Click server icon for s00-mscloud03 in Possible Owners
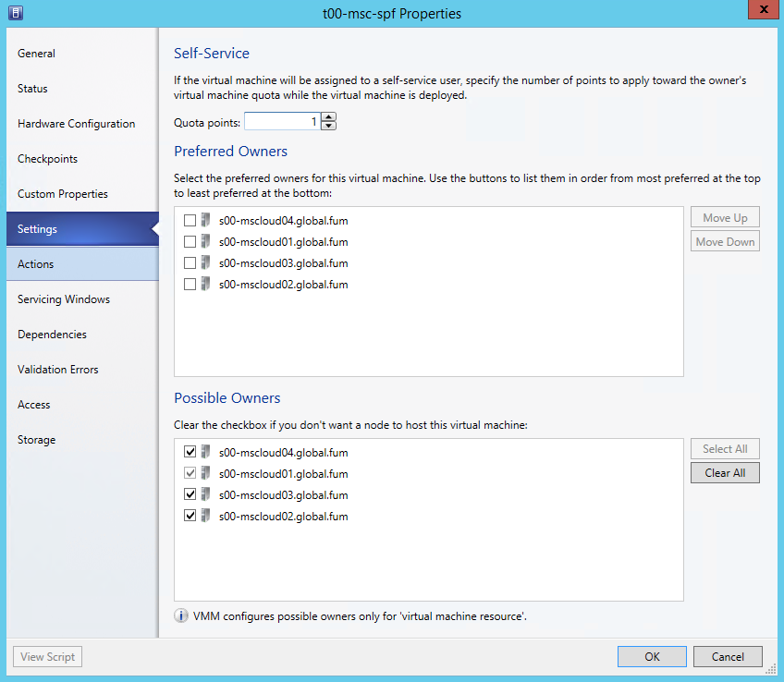The width and height of the screenshot is (784, 682). [205, 494]
